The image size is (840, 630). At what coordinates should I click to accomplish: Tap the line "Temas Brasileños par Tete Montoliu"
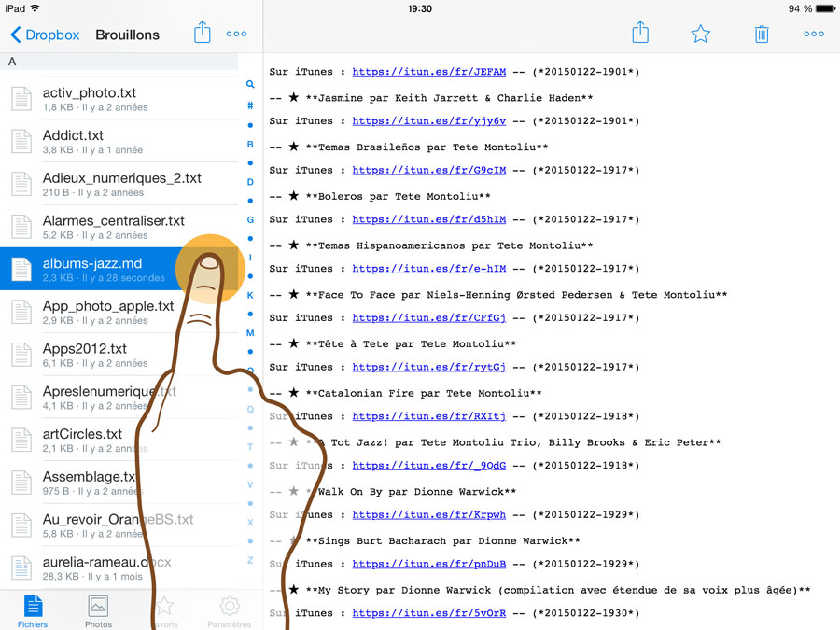pyautogui.click(x=409, y=147)
